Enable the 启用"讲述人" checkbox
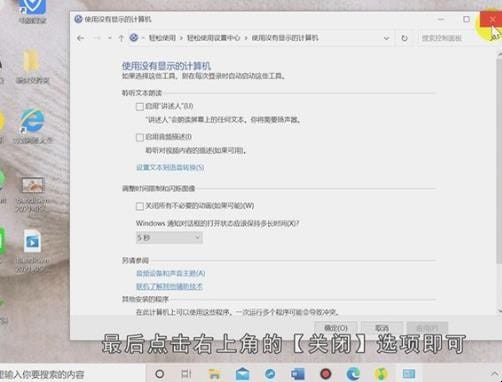 [x=140, y=107]
